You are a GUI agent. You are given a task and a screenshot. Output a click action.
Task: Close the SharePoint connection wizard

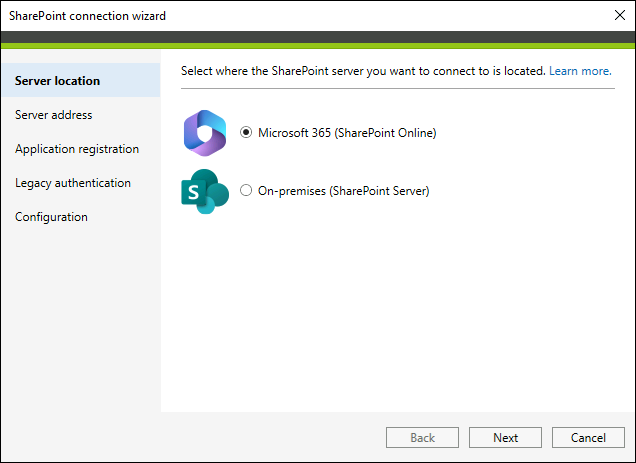pos(620,15)
